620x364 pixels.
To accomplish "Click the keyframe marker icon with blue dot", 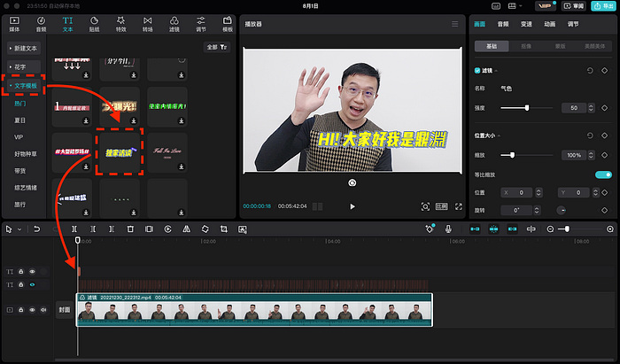I will pyautogui.click(x=430, y=228).
